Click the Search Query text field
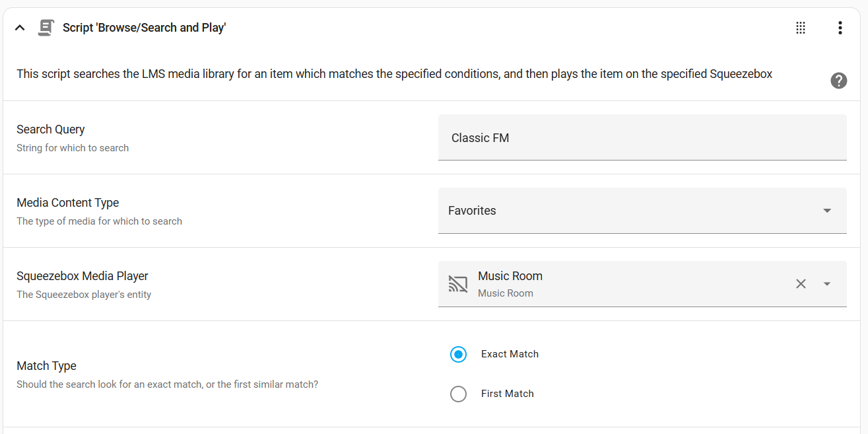 point(642,137)
